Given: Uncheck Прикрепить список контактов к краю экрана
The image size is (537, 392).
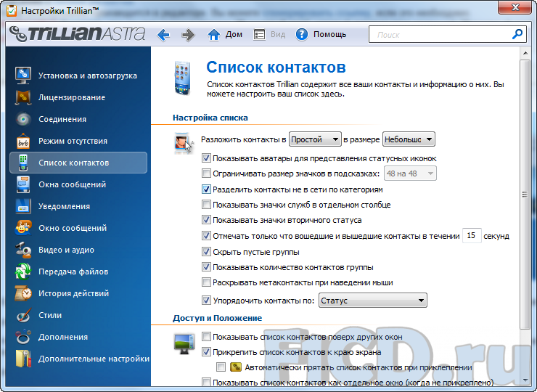Looking at the screenshot, I should [206, 352].
